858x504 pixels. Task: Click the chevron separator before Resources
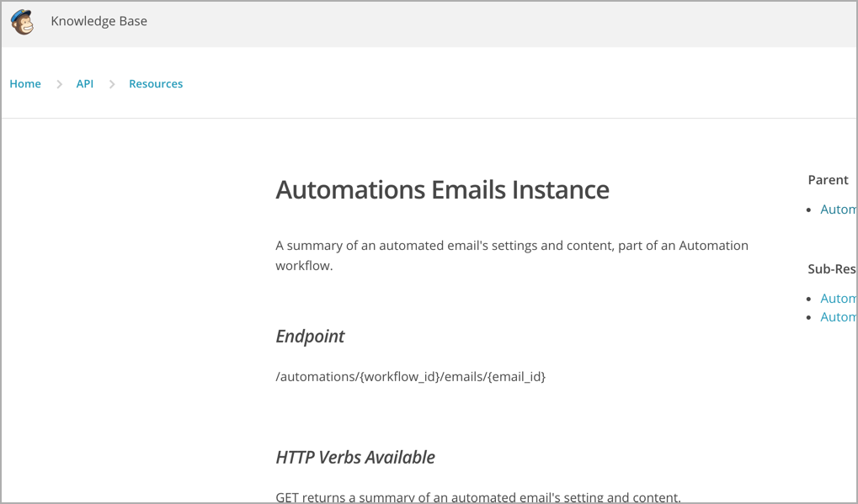(x=112, y=84)
